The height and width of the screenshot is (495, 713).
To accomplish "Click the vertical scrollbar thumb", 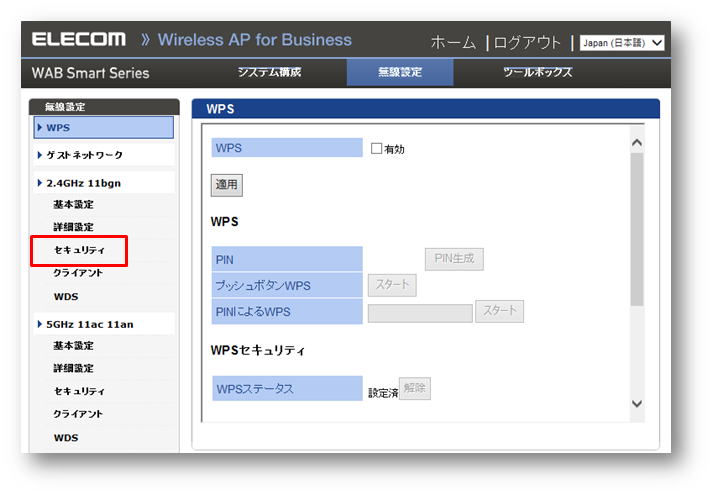I will [x=637, y=230].
